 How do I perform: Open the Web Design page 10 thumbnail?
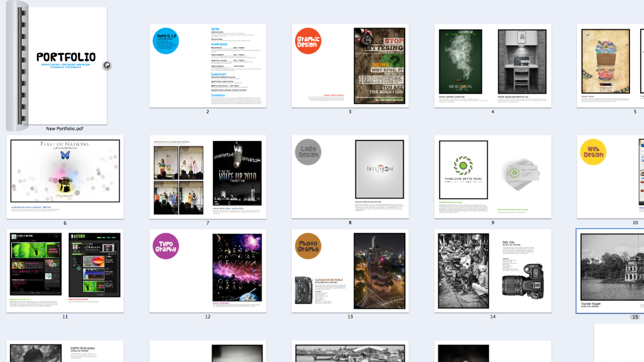coord(611,177)
